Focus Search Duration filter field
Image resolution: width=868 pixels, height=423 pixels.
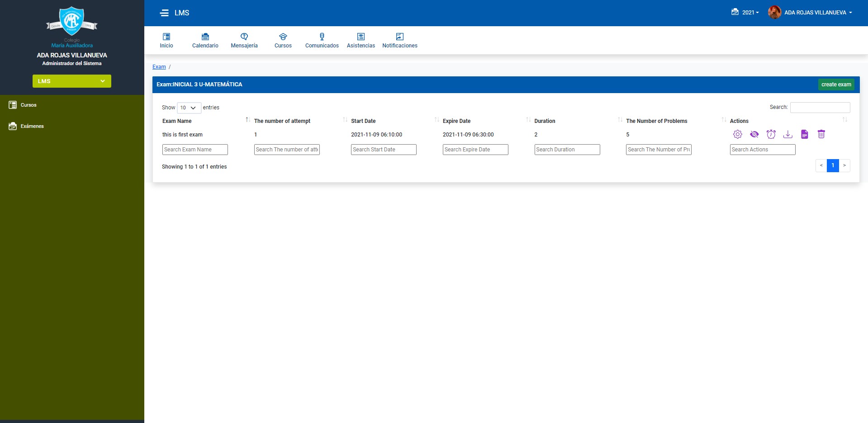click(567, 150)
